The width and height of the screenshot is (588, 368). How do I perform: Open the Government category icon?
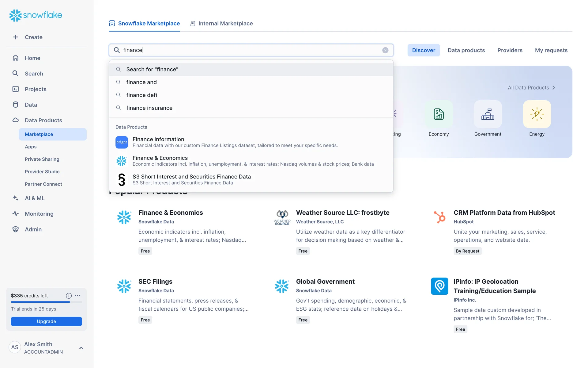point(488,114)
